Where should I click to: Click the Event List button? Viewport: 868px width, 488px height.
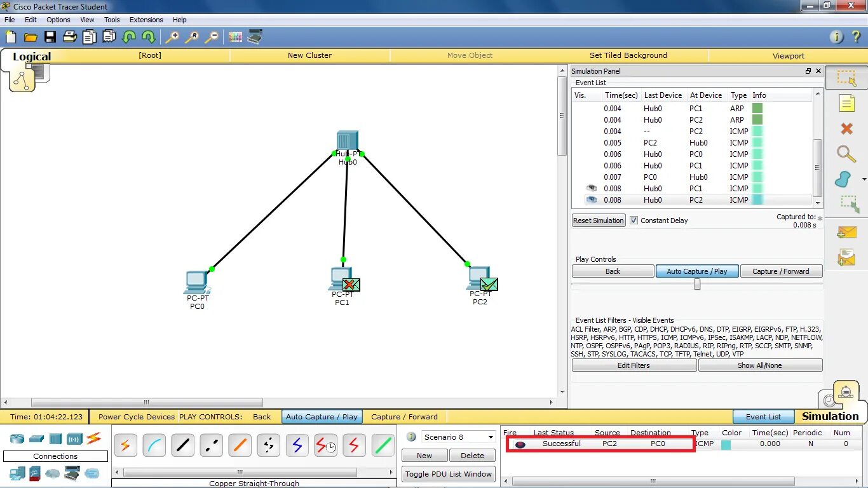[763, 417]
